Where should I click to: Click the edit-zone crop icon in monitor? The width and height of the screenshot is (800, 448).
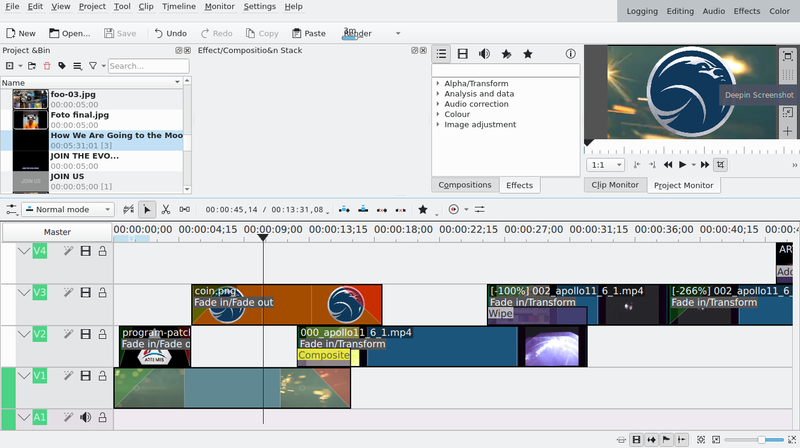(x=721, y=164)
